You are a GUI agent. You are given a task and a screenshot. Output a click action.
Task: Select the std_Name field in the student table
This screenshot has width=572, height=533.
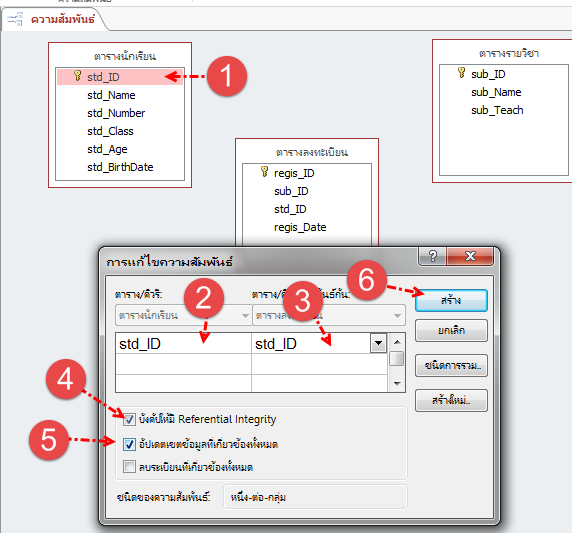[111, 95]
